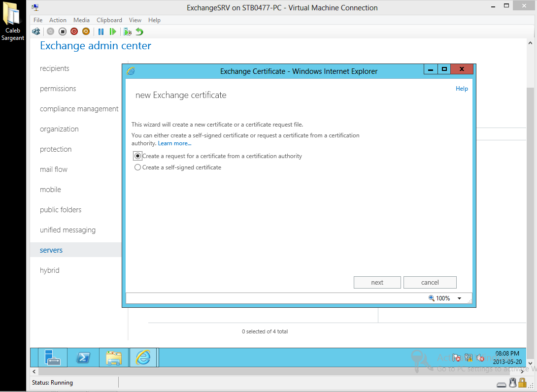Click the zoom magnifier icon in dialog
537x392 pixels.
432,298
